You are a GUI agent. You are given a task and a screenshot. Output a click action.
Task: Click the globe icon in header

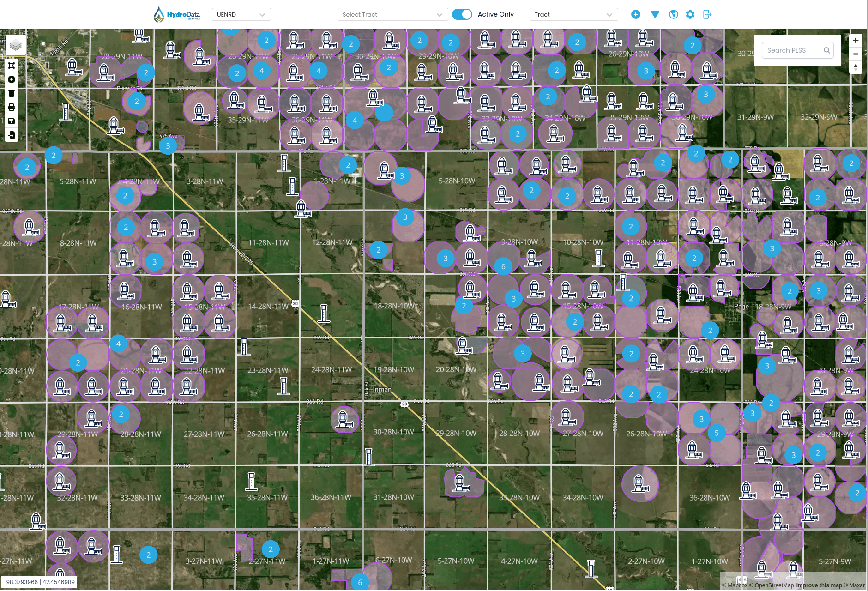tap(674, 14)
